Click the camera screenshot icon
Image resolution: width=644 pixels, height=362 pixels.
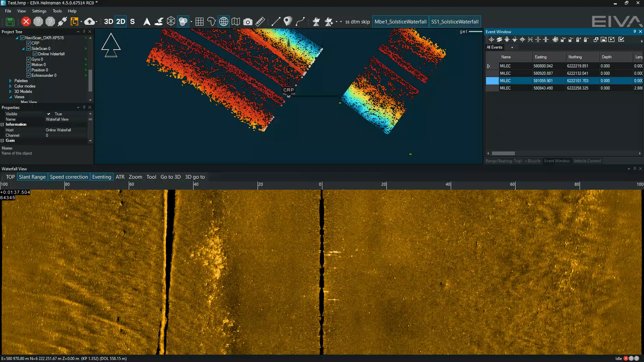pyautogui.click(x=248, y=22)
